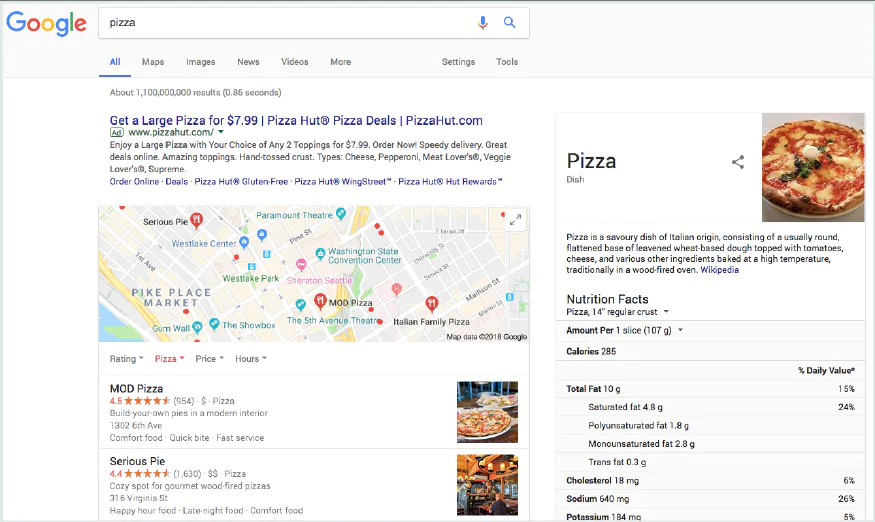Click the Monounsaturated fat 2.8 g row

(710, 444)
